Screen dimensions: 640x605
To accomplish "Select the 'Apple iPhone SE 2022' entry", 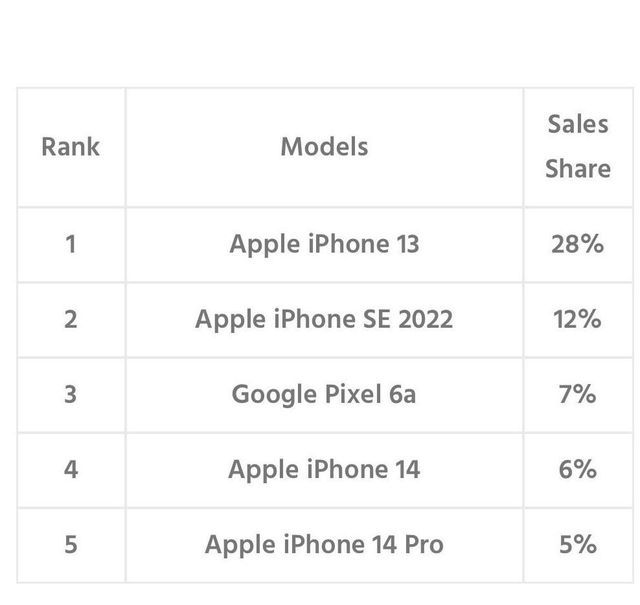I will point(324,319).
